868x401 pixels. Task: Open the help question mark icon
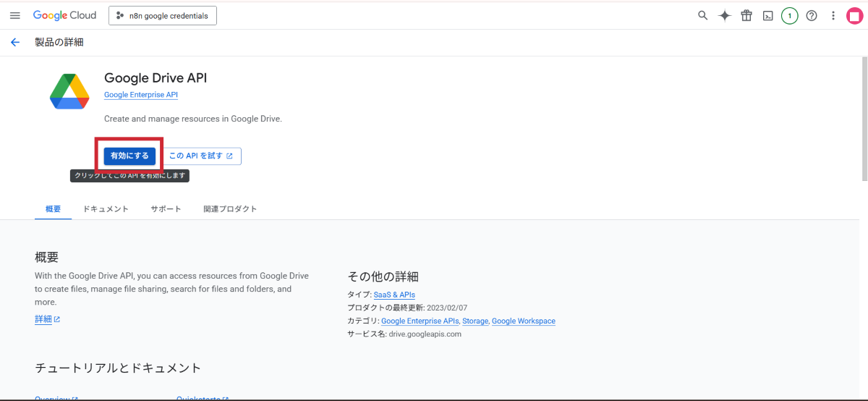(x=812, y=15)
